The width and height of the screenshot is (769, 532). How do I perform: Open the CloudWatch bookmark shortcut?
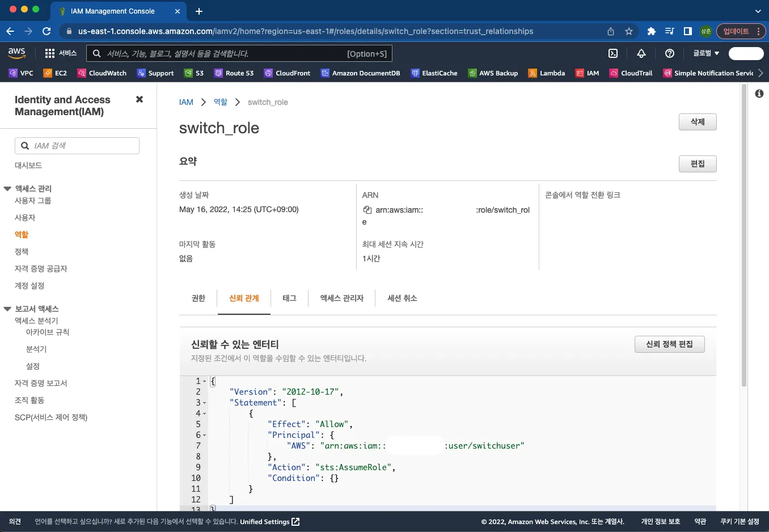click(102, 73)
